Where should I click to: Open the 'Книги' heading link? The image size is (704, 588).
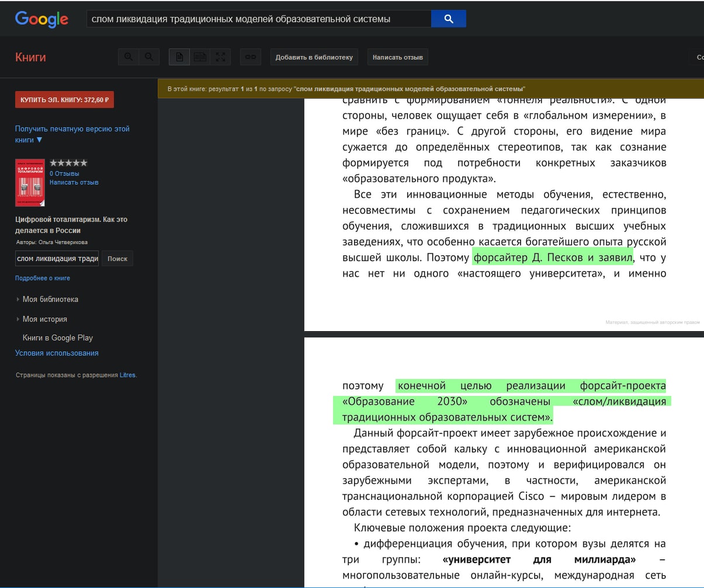(30, 57)
